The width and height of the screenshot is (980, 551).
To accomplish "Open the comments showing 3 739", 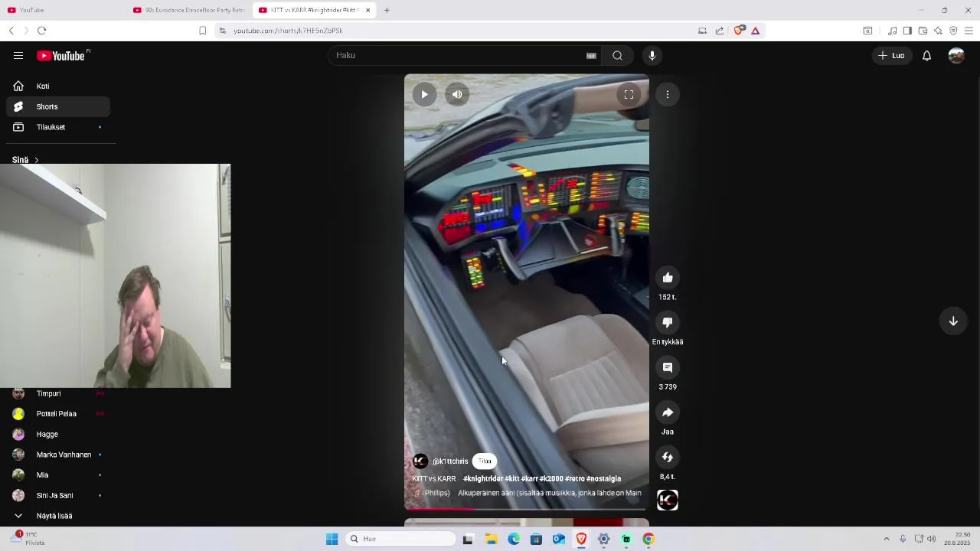I will click(668, 367).
